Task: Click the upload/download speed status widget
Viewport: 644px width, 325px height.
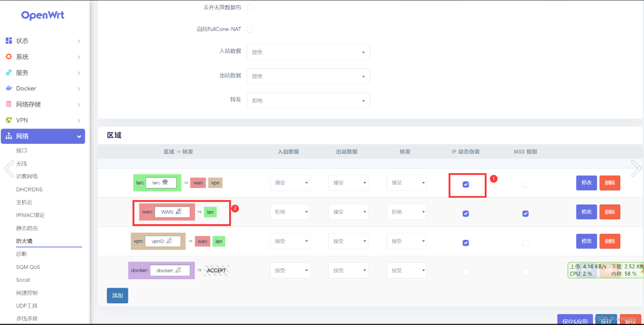Action: point(605,270)
